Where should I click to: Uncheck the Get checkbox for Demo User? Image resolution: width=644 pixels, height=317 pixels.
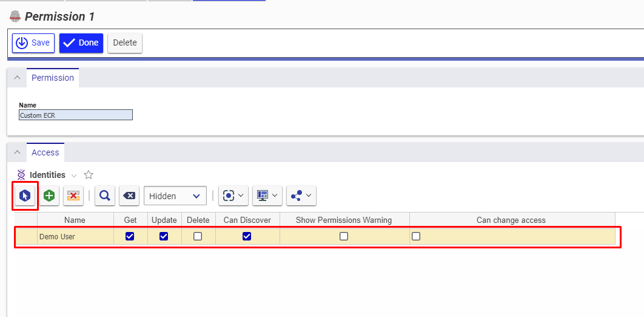coord(130,236)
